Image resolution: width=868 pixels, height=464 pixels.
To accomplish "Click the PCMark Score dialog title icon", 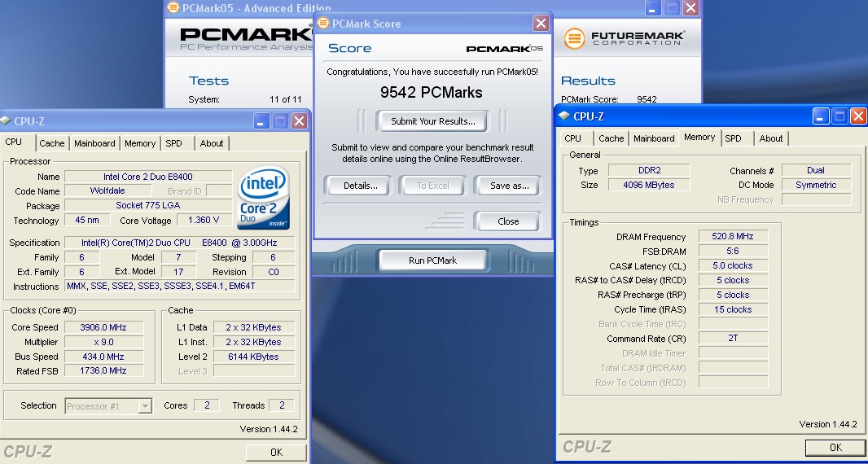I will click(322, 24).
